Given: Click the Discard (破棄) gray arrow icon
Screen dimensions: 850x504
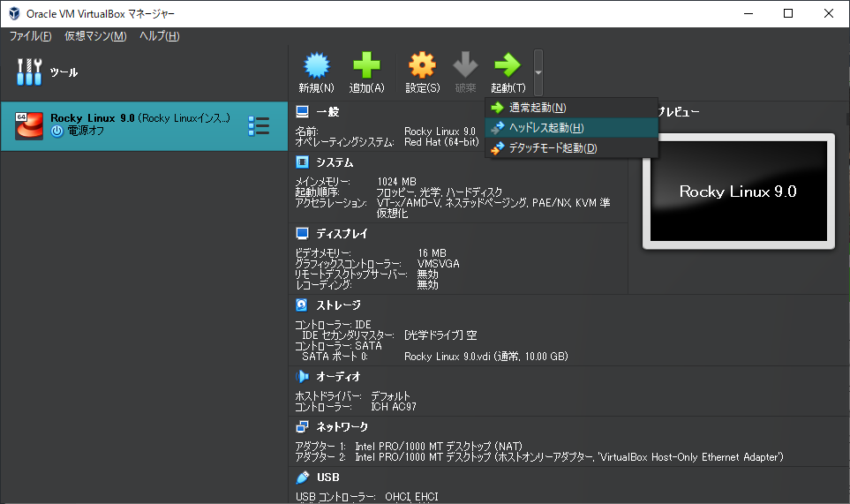Looking at the screenshot, I should coord(466,65).
